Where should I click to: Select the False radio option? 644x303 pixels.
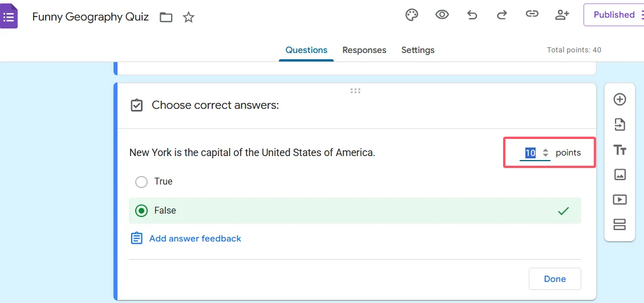tap(141, 211)
